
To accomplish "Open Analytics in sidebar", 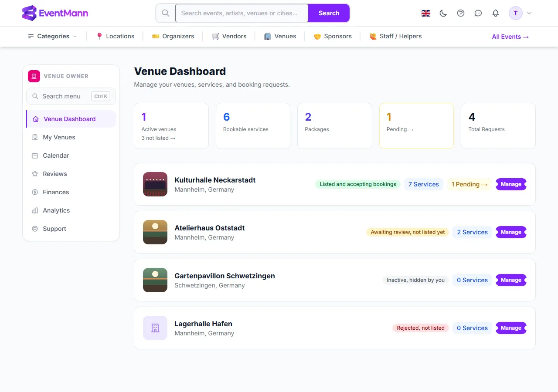I will (71, 210).
